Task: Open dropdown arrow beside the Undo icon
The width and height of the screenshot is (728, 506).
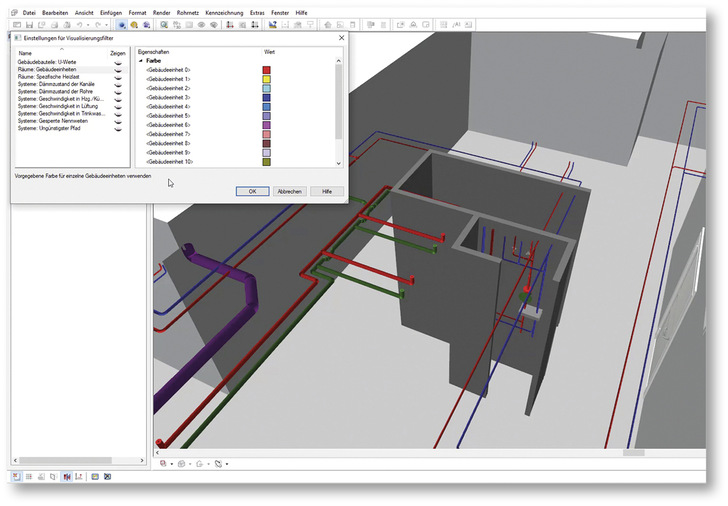Action: coord(88,24)
